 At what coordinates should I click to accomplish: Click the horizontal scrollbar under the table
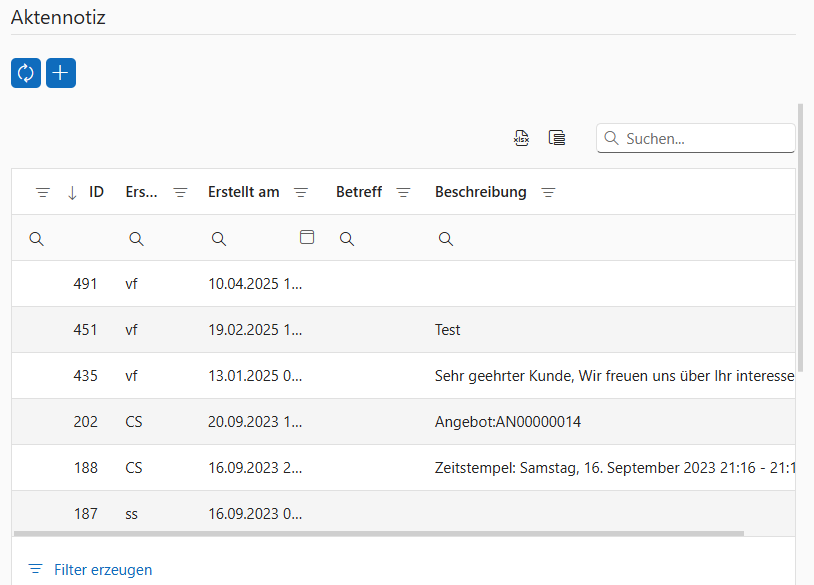pos(380,533)
